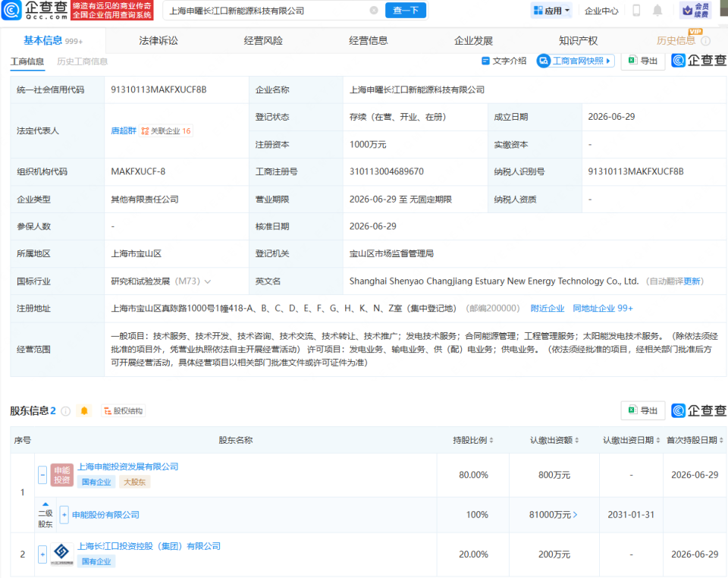Click 文字介绍 button

(x=504, y=61)
